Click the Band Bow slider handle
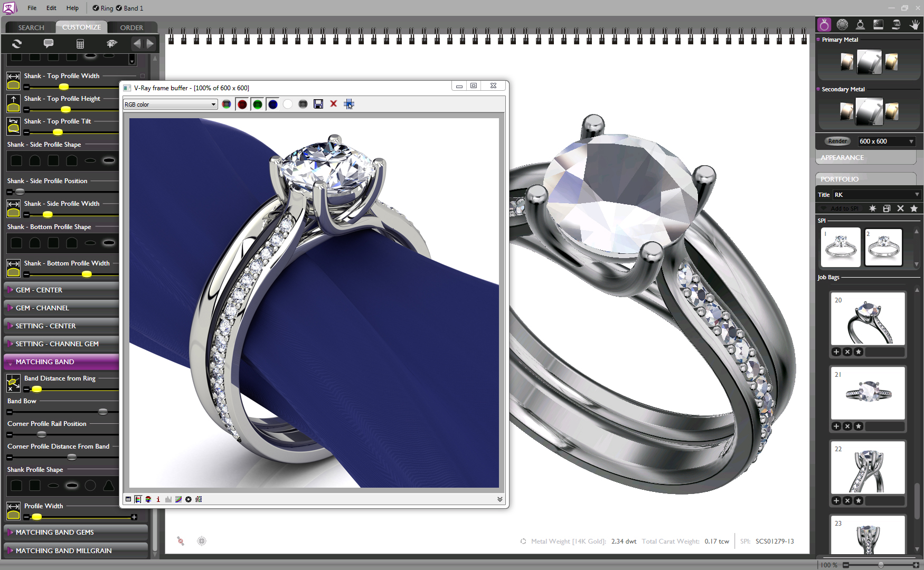Image resolution: width=924 pixels, height=570 pixels. 103,412
